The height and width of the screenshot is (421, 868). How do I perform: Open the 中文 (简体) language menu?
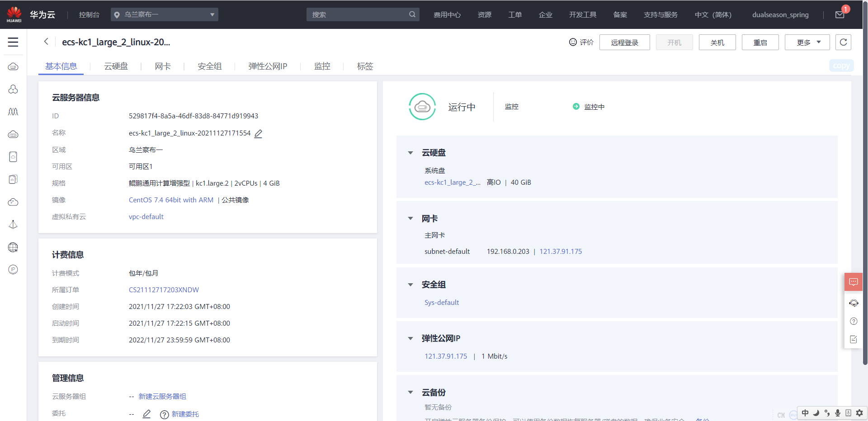[713, 14]
